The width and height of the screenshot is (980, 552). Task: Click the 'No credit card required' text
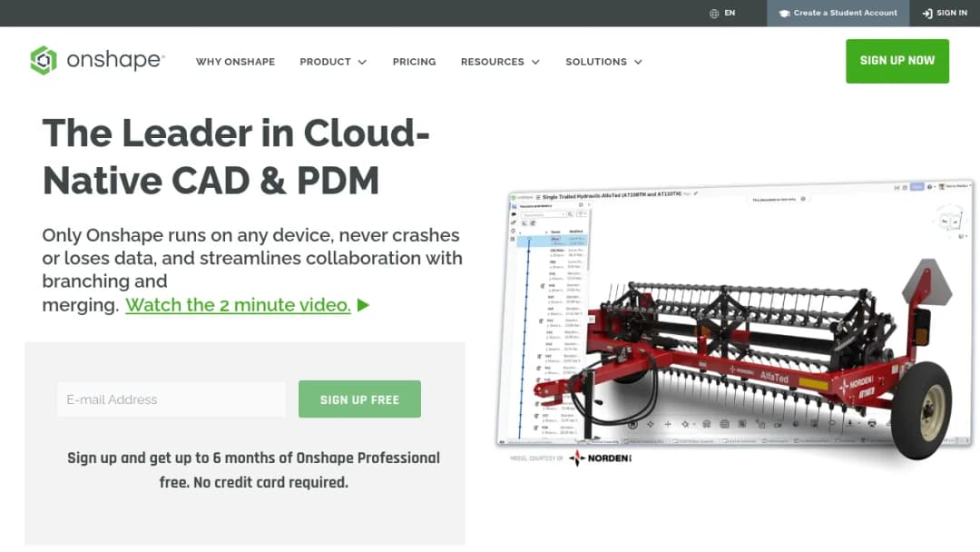tap(270, 483)
